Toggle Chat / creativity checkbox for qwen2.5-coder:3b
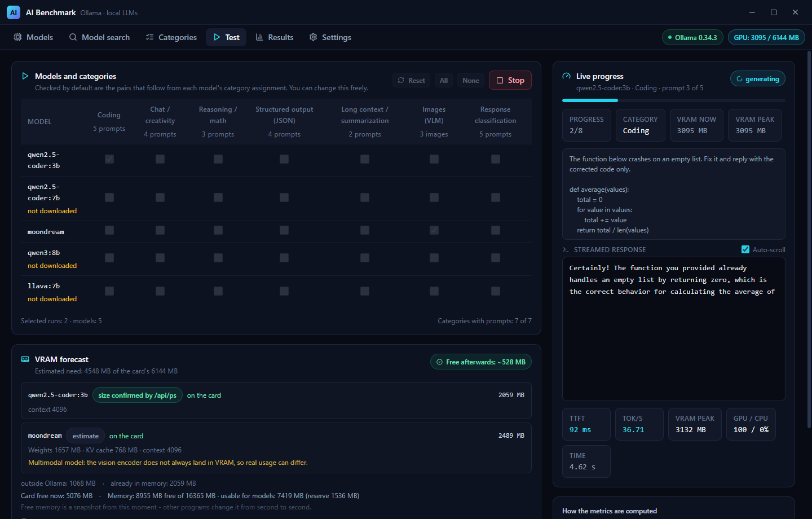812x519 pixels. click(160, 159)
